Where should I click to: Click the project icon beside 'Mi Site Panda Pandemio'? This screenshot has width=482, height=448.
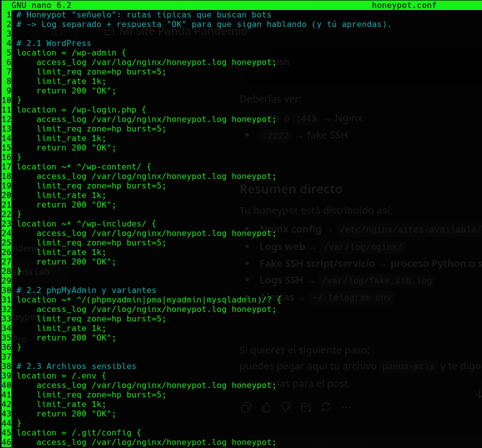110,31
